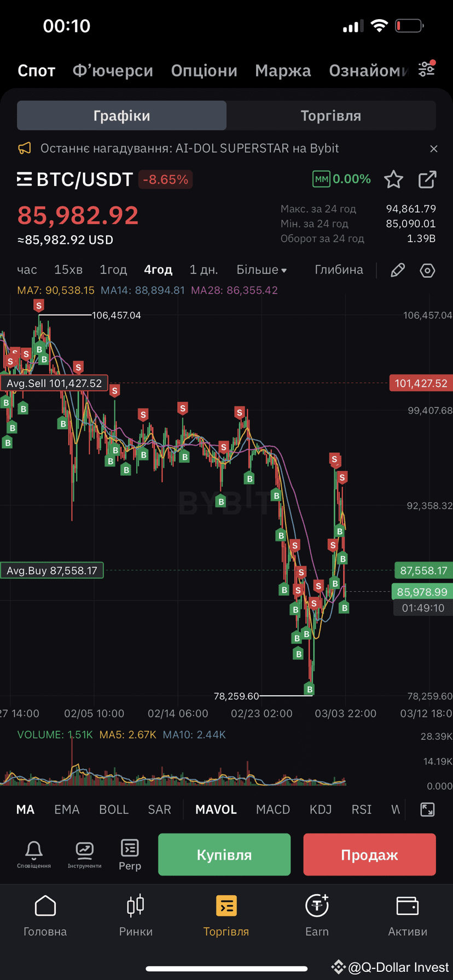Select the Торгівля segment at top
453x980 pixels.
click(331, 115)
